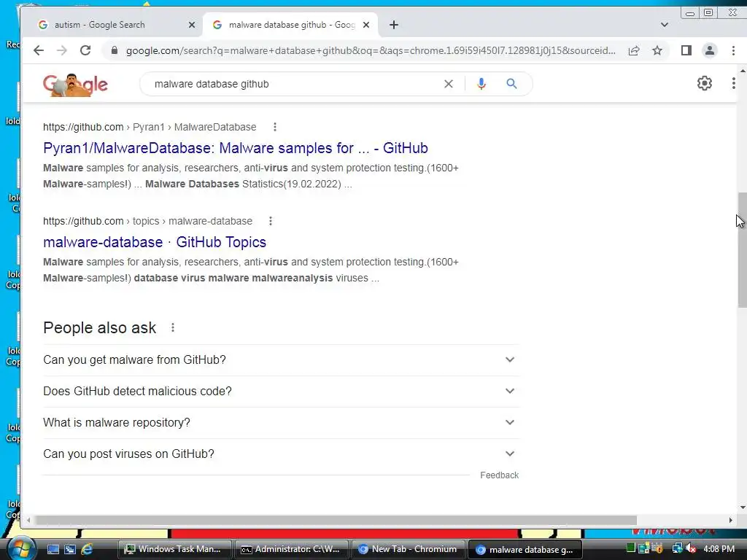
Task: Switch to Administrator command prompt window
Action: [x=292, y=549]
